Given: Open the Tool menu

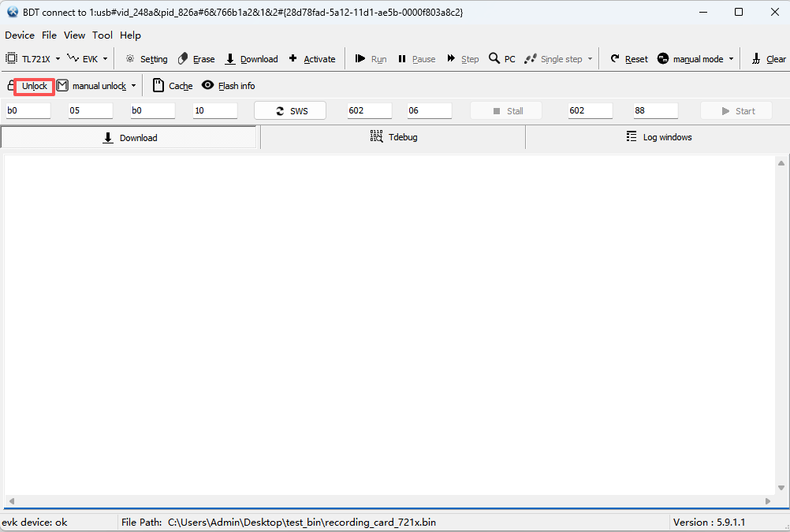Looking at the screenshot, I should tap(102, 35).
